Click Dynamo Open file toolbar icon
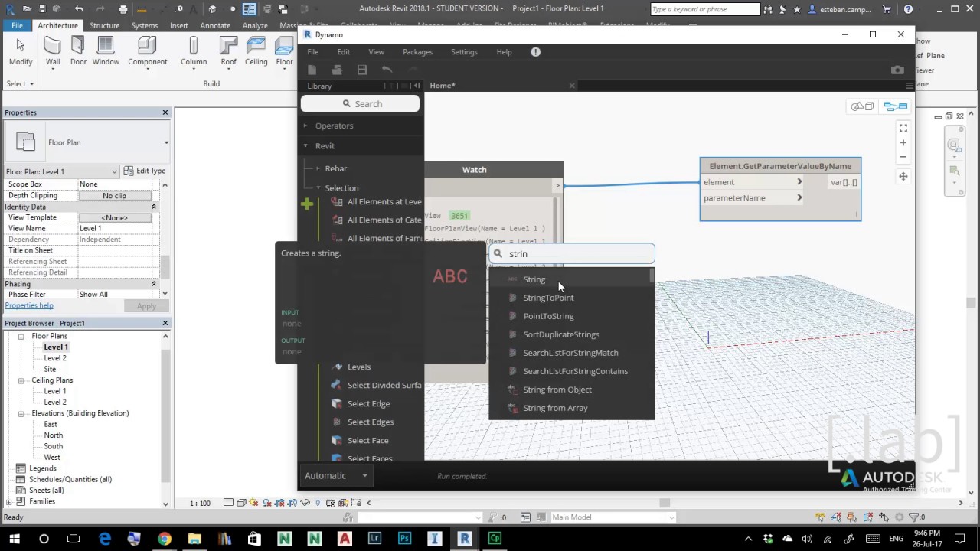This screenshot has width=980, height=551. [x=337, y=70]
